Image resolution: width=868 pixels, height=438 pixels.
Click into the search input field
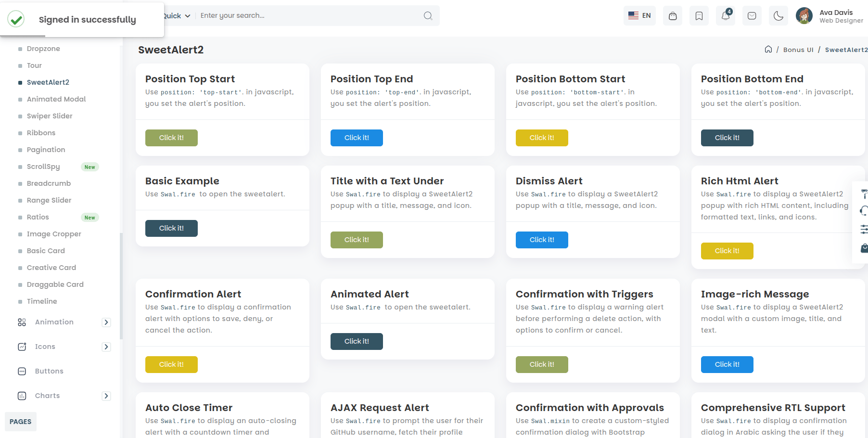[x=308, y=15]
